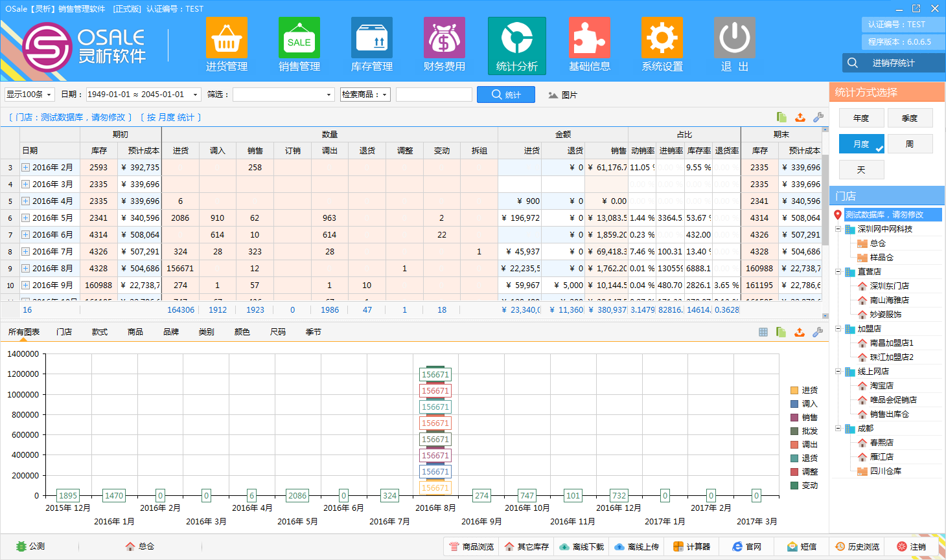Click the chart panel's orange export icon
Screen dimensions: 946x560
point(800,332)
